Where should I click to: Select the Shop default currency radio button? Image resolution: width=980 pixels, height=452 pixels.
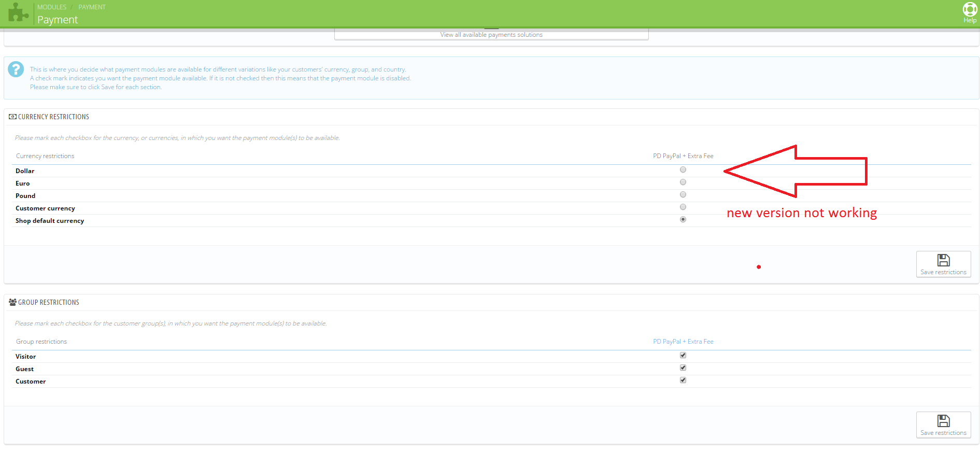coord(683,220)
